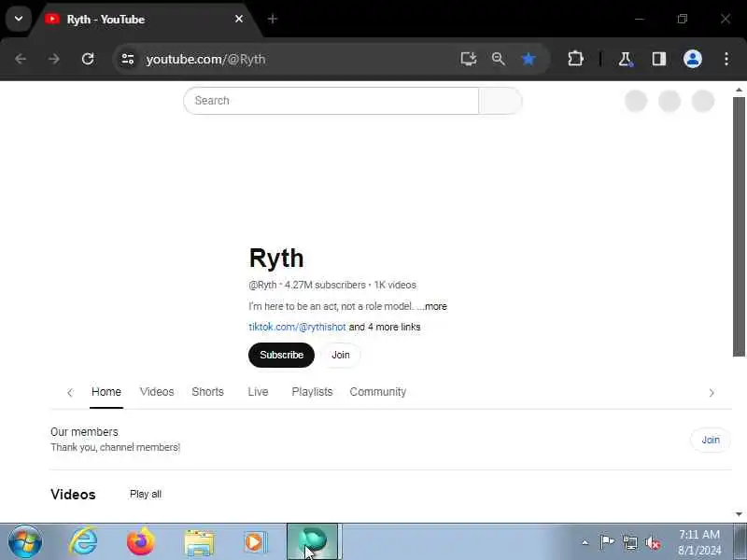This screenshot has height=560, width=747.
Task: Select the Home tab
Action: click(106, 392)
